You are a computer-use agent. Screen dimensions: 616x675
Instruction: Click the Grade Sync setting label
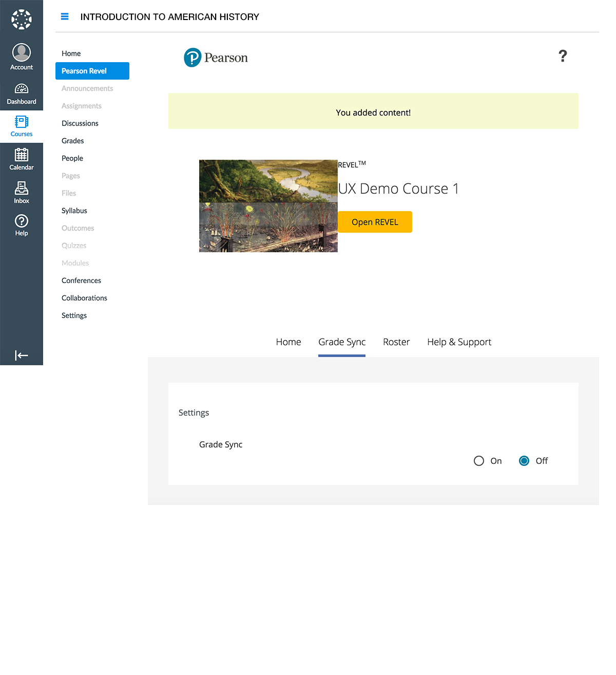point(221,444)
